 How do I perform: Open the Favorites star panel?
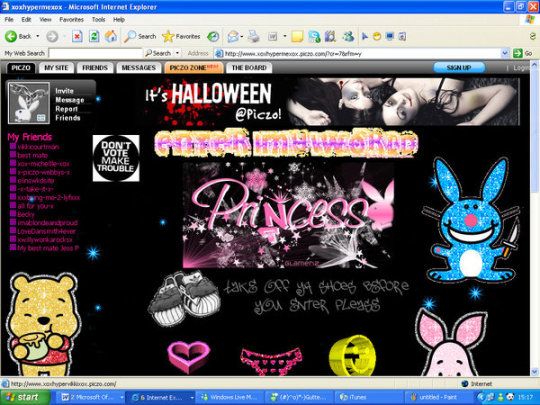click(x=181, y=36)
